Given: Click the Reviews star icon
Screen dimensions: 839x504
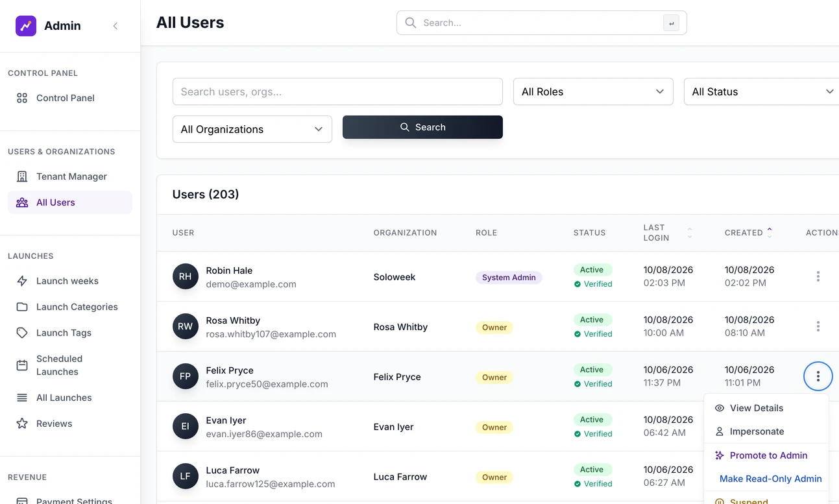Looking at the screenshot, I should tap(22, 424).
